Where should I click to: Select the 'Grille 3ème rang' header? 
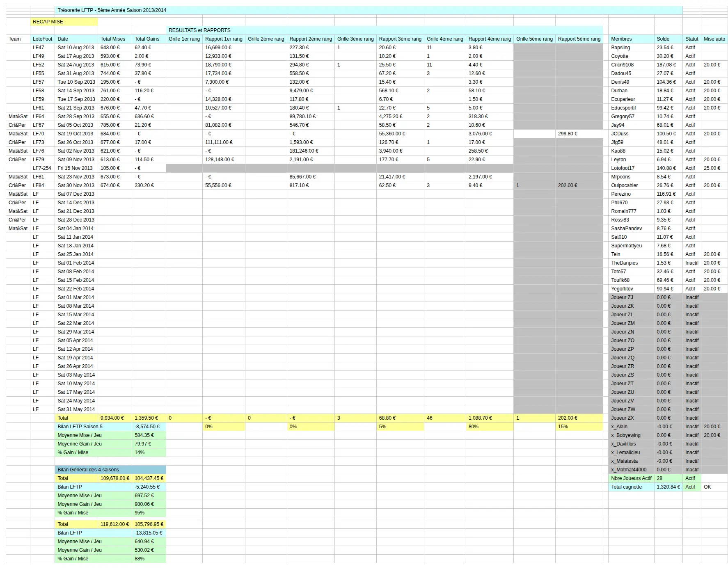tap(355, 39)
